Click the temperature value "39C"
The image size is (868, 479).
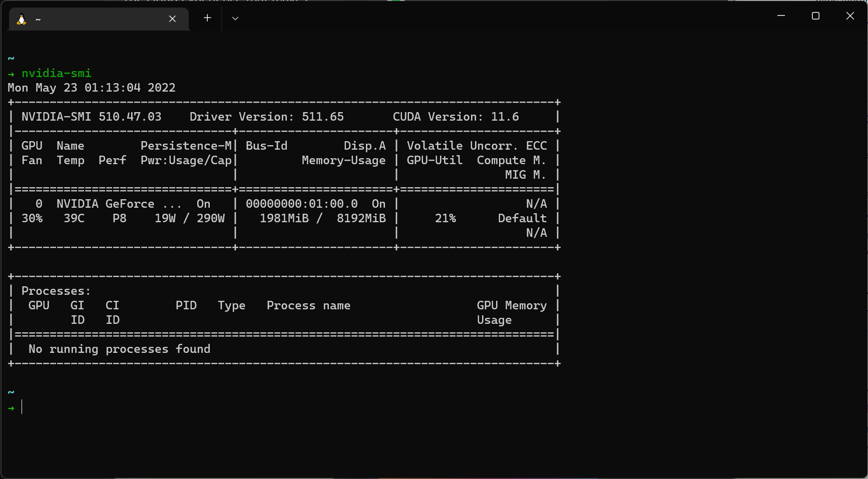(74, 219)
